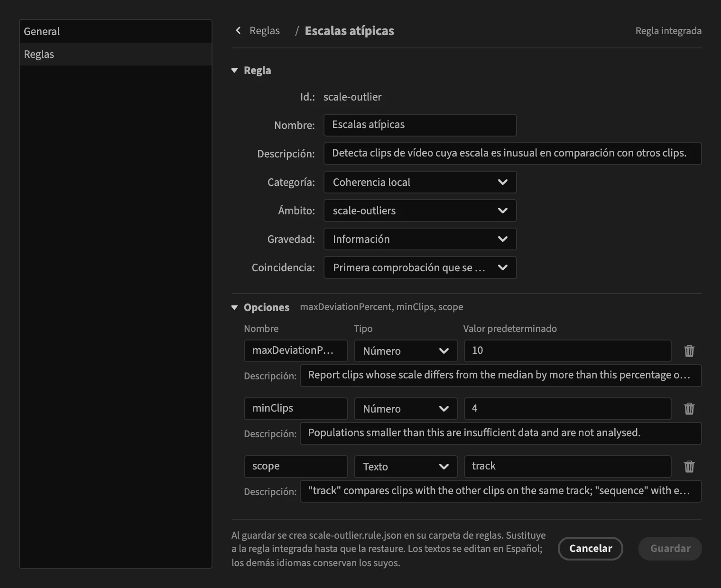
Task: Edit the rule Descripción field
Action: coord(512,154)
